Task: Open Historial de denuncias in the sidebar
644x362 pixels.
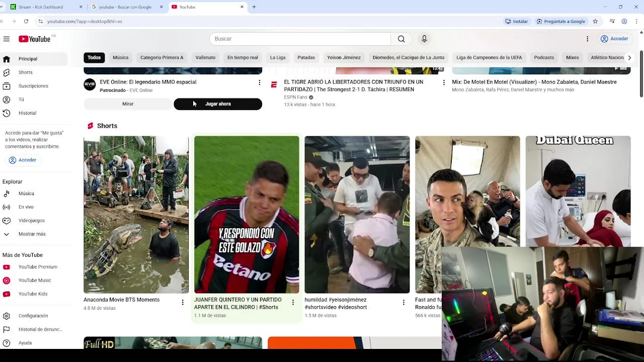Action: (x=34, y=329)
